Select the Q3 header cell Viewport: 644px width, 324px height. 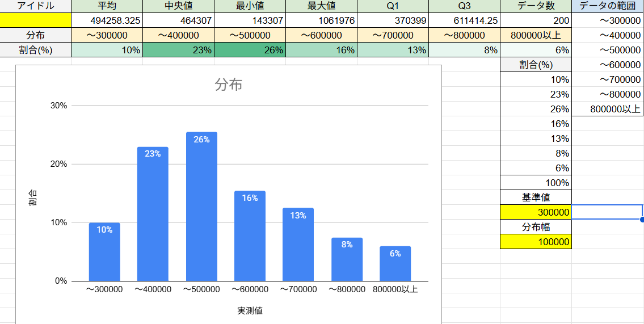coord(465,6)
